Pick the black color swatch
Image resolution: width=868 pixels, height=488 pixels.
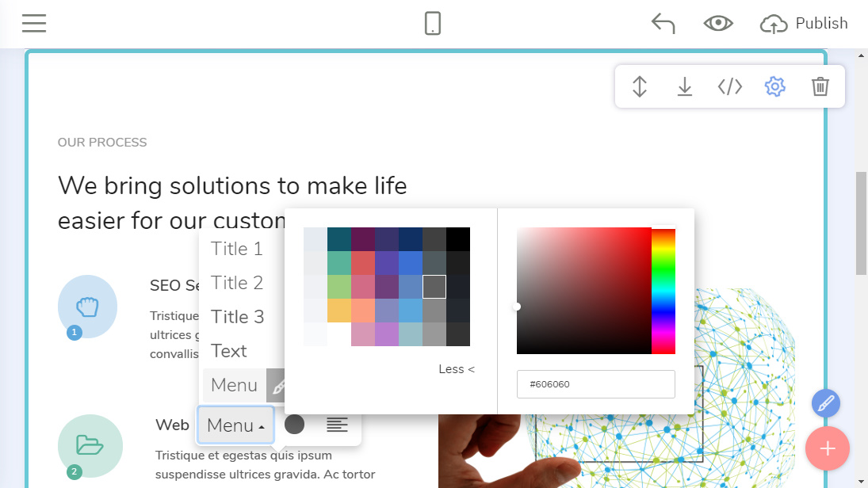coord(458,239)
